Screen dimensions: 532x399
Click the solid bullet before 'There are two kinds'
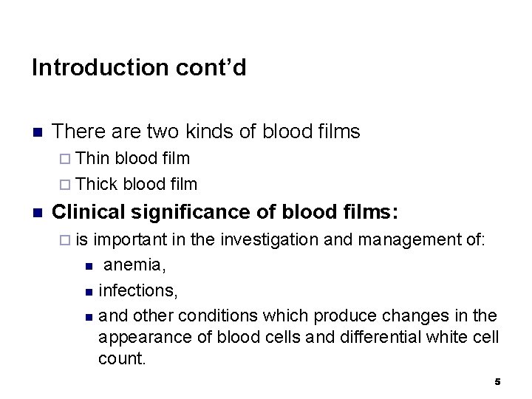click(x=38, y=132)
